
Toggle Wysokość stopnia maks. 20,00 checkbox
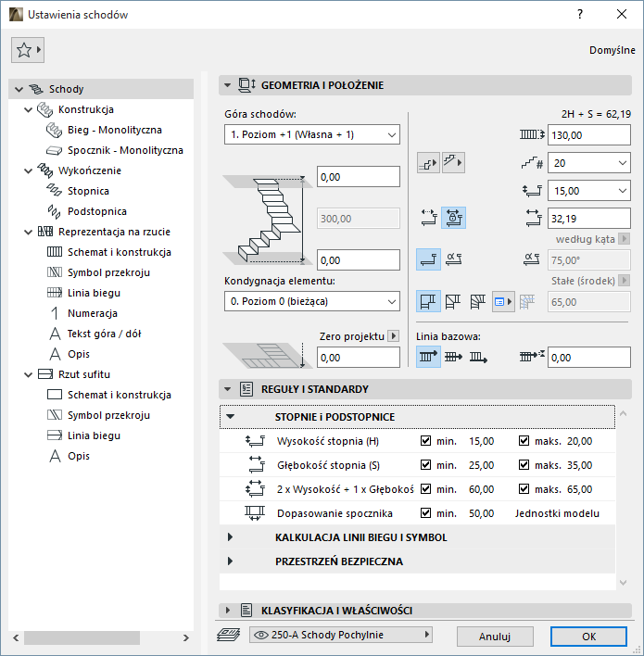click(x=524, y=440)
